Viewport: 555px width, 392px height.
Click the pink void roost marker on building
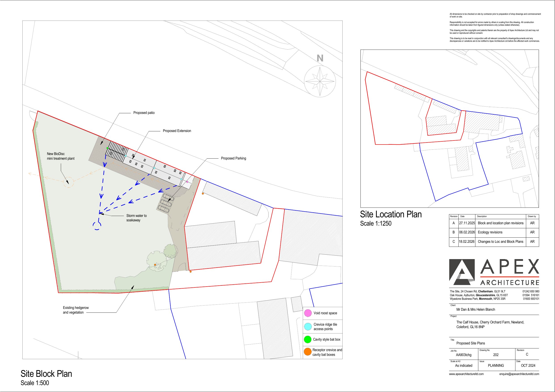[x=187, y=182]
